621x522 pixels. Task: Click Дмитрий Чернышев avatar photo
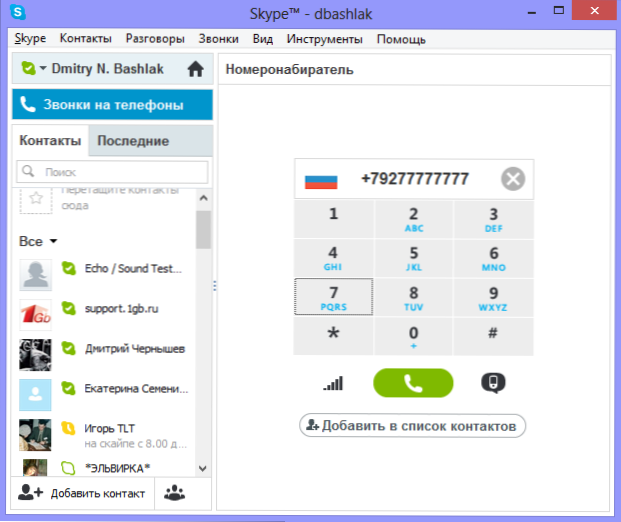coord(35,355)
